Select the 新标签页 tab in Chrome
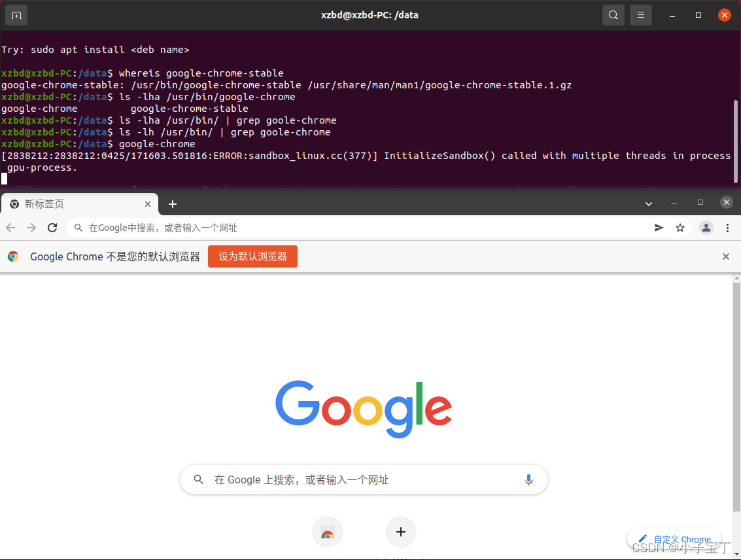The height and width of the screenshot is (560, 741). pos(79,204)
